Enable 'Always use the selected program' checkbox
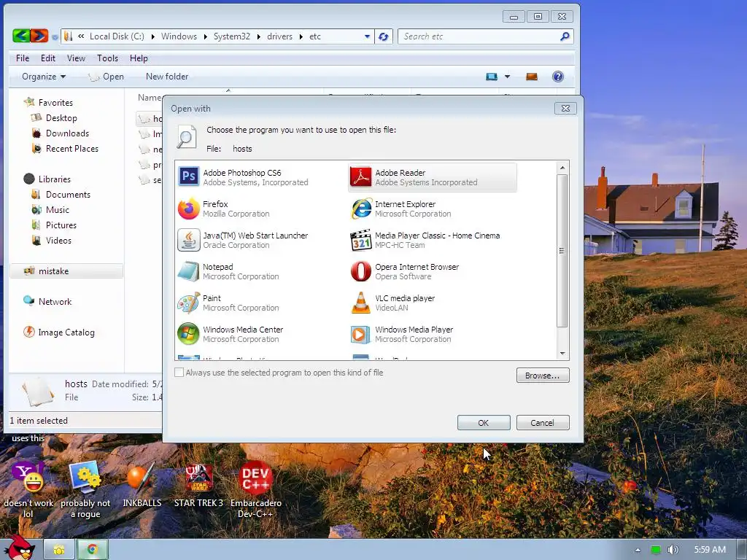747x560 pixels. pyautogui.click(x=179, y=373)
